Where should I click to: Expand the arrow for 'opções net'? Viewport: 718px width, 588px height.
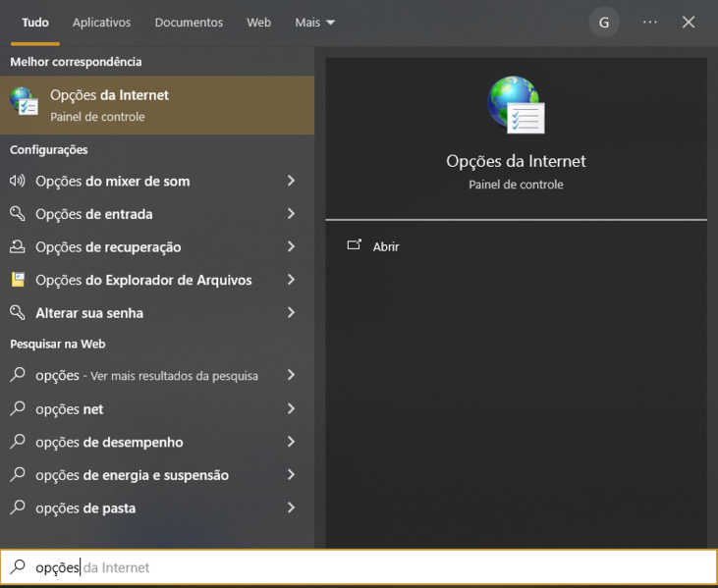tap(292, 408)
